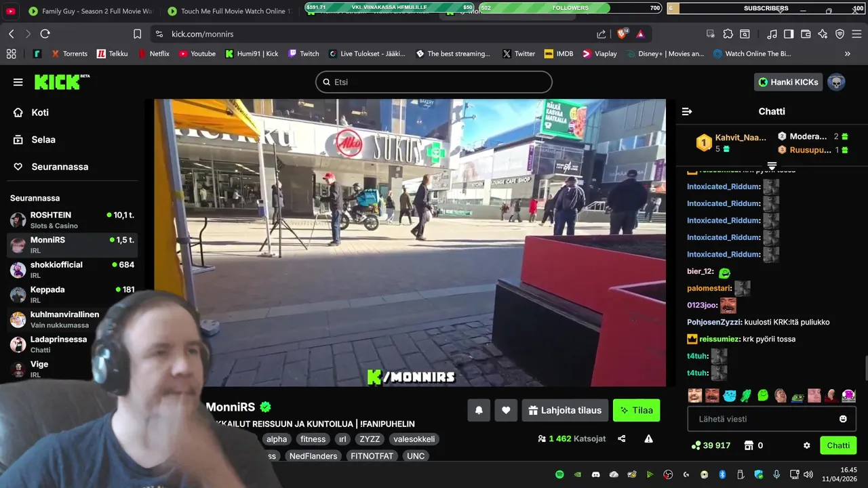This screenshot has height=488, width=868.
Task: Open Discord from the taskbar tray
Action: click(x=596, y=474)
